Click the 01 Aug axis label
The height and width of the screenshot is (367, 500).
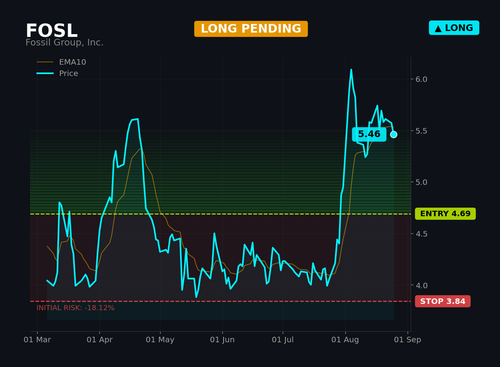[x=345, y=340]
